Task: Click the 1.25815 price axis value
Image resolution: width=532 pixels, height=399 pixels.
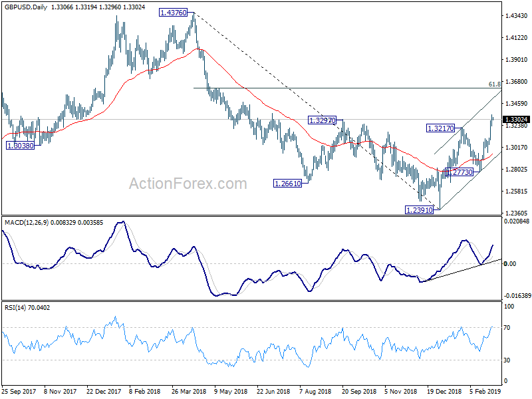Action: pos(517,192)
